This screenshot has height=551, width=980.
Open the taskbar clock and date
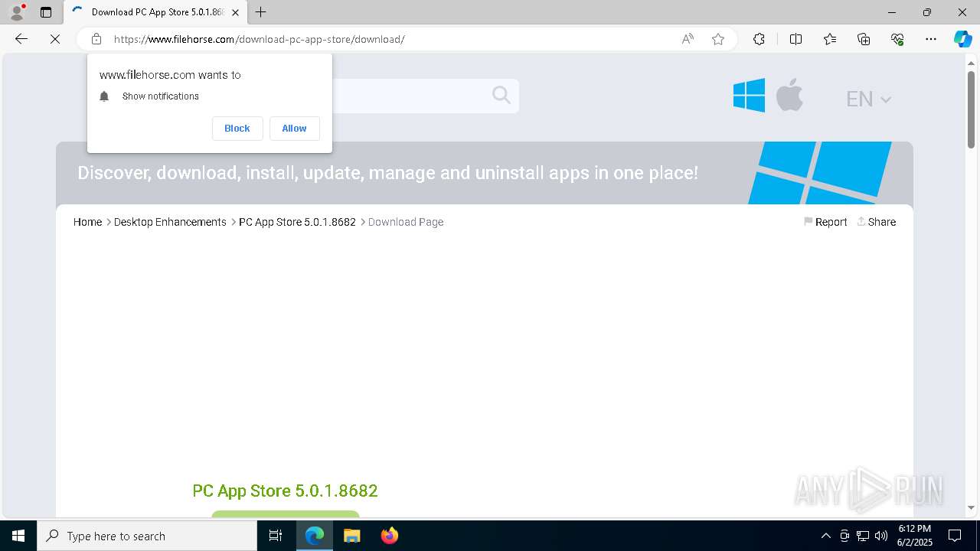pos(915,536)
